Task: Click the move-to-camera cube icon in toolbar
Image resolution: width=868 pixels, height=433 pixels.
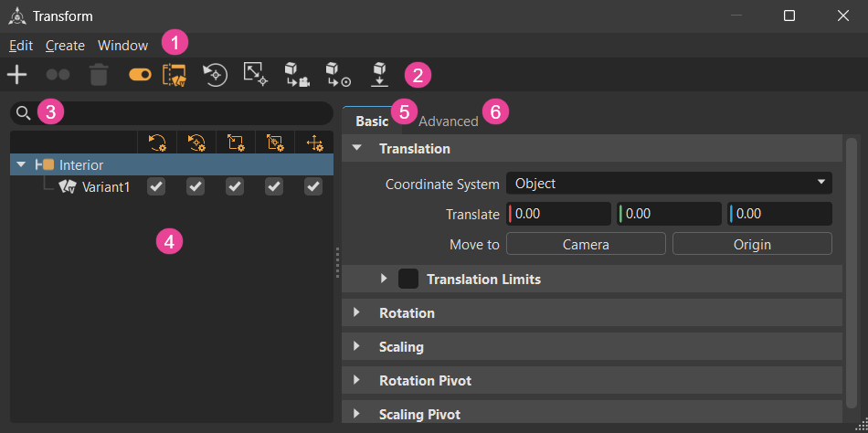Action: pyautogui.click(x=297, y=75)
